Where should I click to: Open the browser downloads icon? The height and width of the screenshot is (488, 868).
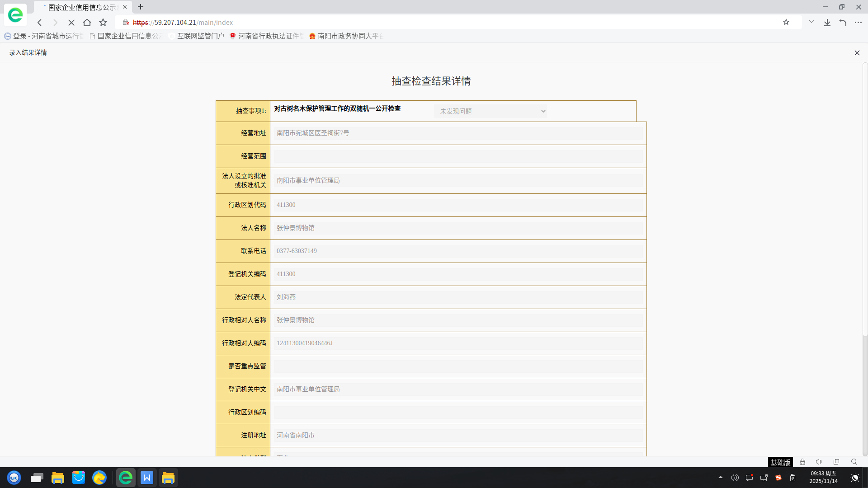827,23
